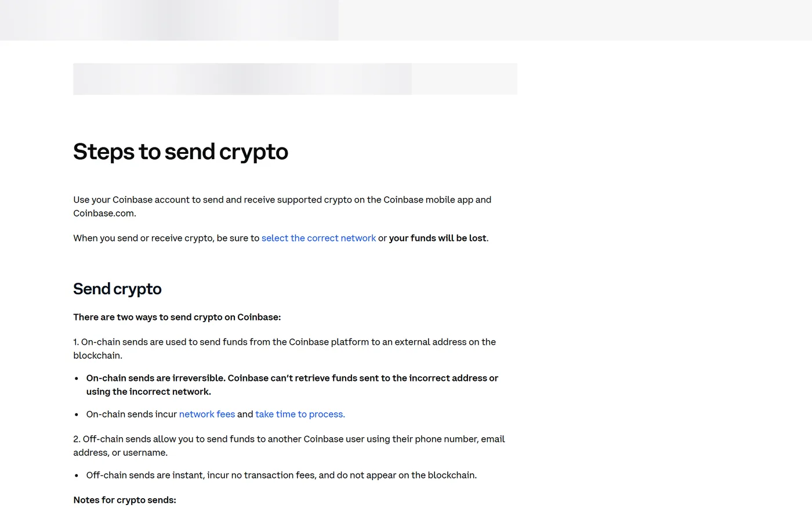The width and height of the screenshot is (812, 508).
Task: Click "On-chain sends incur" bullet text
Action: (x=132, y=414)
